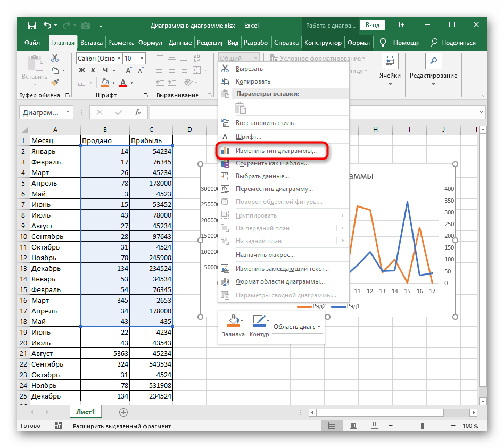The image size is (504, 448).
Task: Click the Поделиться share button
Action: coord(453,43)
